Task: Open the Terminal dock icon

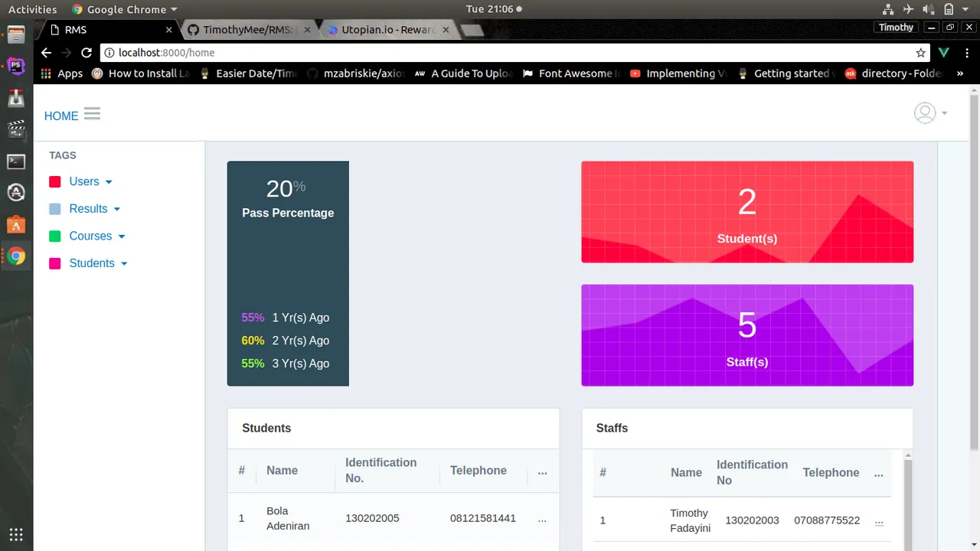Action: pos(16,161)
